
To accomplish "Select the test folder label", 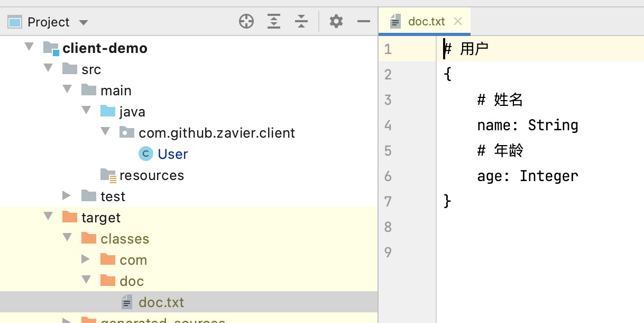I will tap(113, 196).
